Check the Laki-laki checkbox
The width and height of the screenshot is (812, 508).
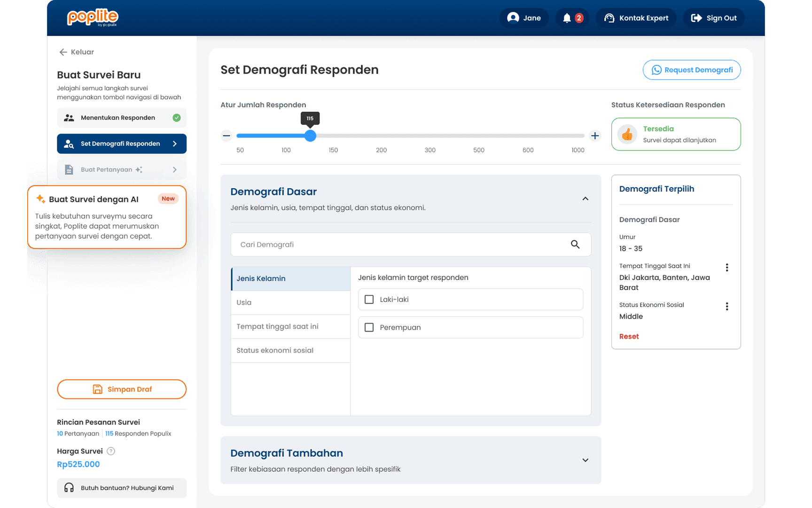tap(369, 300)
